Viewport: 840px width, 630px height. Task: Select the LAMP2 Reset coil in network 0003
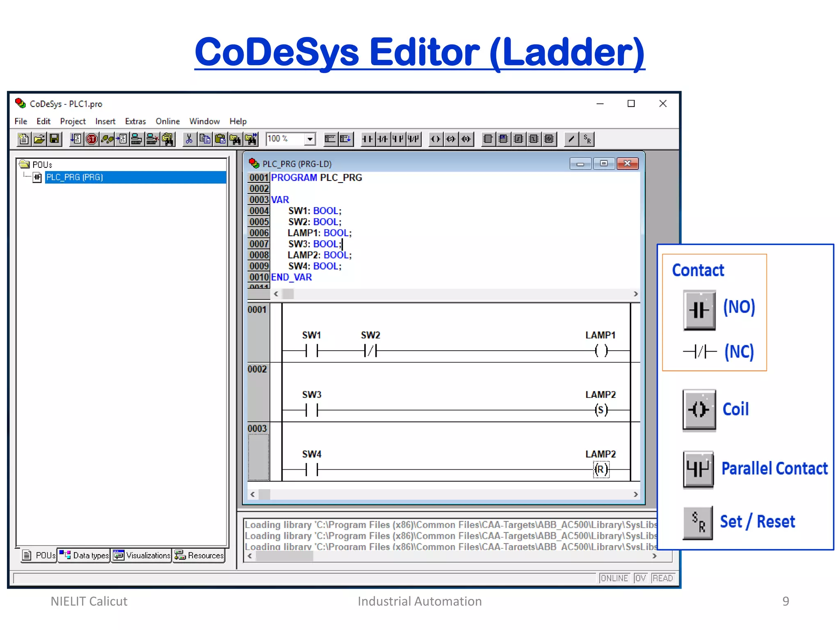pyautogui.click(x=601, y=469)
